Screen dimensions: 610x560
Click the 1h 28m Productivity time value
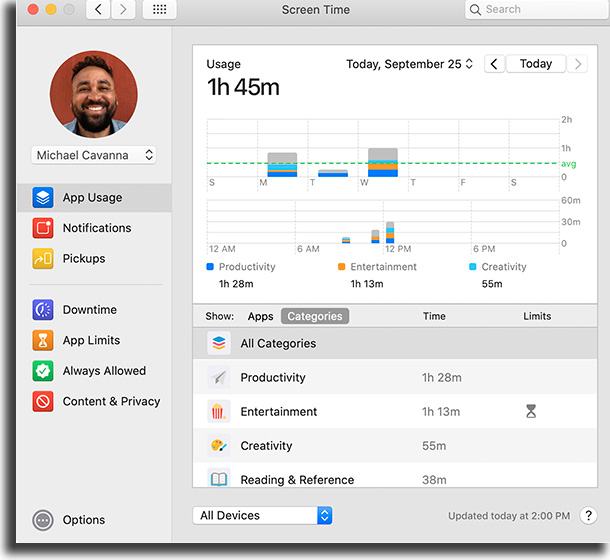click(x=442, y=377)
